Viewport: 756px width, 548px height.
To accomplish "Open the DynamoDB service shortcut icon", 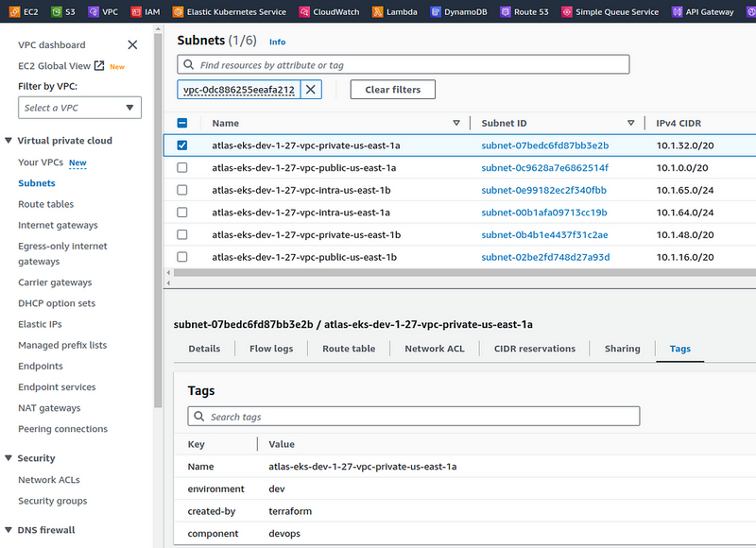I will pyautogui.click(x=435, y=12).
